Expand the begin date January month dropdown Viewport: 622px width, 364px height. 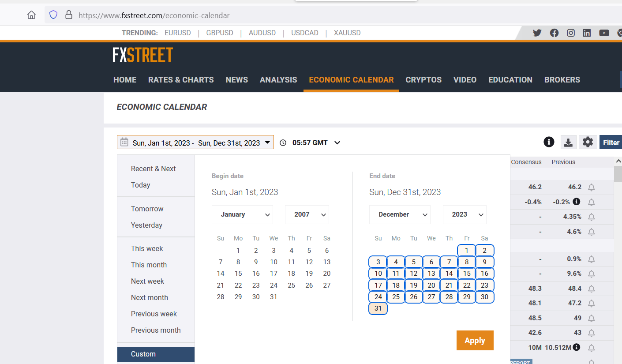point(242,214)
